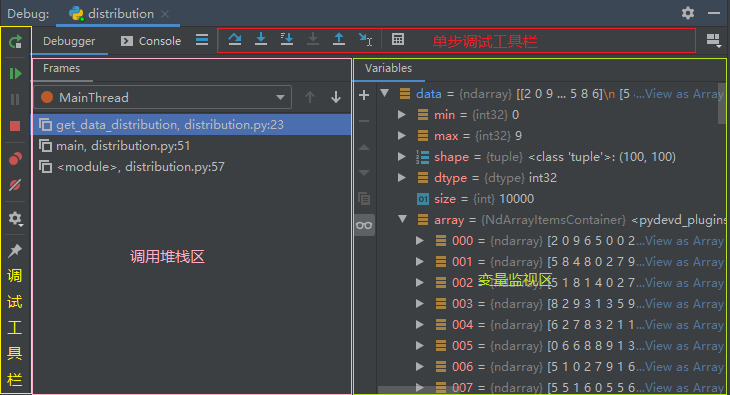
Task: Open the MainThread thread dropdown
Action: [x=163, y=97]
